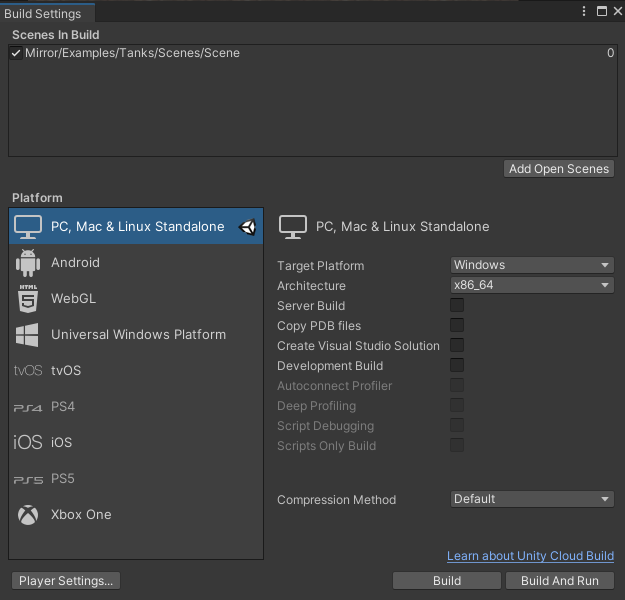
Task: Open the window's three-dot options menu
Action: 585,12
